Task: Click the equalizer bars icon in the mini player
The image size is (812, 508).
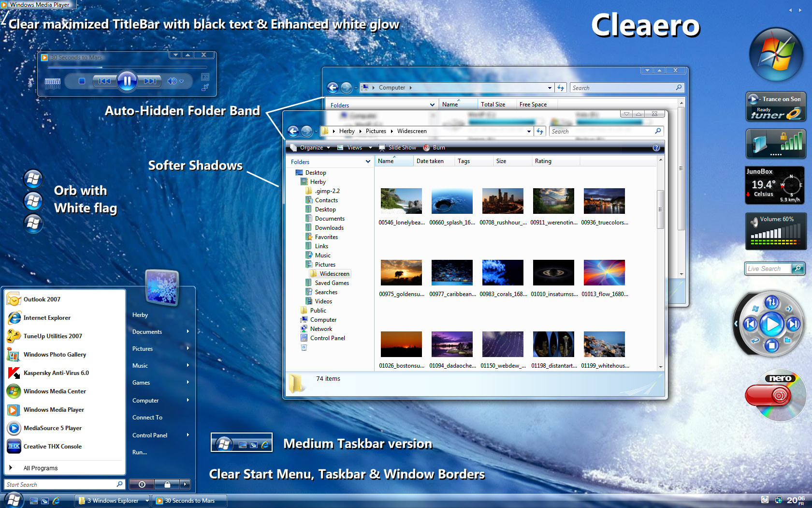Action: [x=53, y=83]
